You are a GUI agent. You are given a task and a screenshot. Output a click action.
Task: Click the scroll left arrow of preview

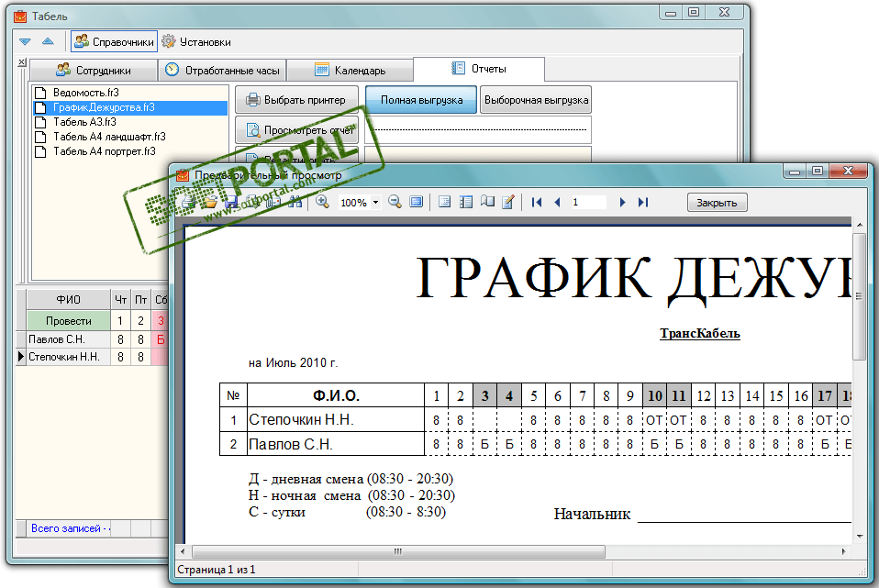(x=183, y=551)
